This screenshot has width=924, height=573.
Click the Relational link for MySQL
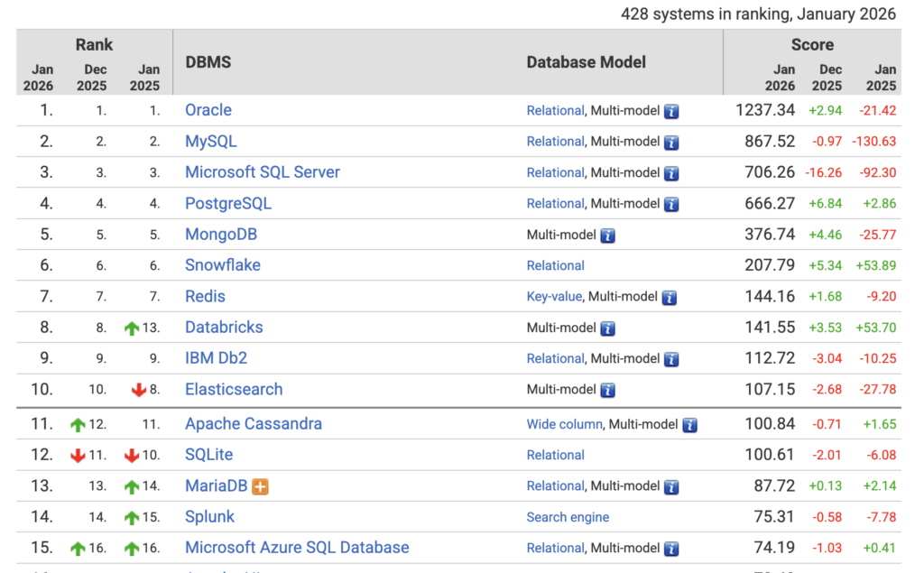click(x=555, y=142)
